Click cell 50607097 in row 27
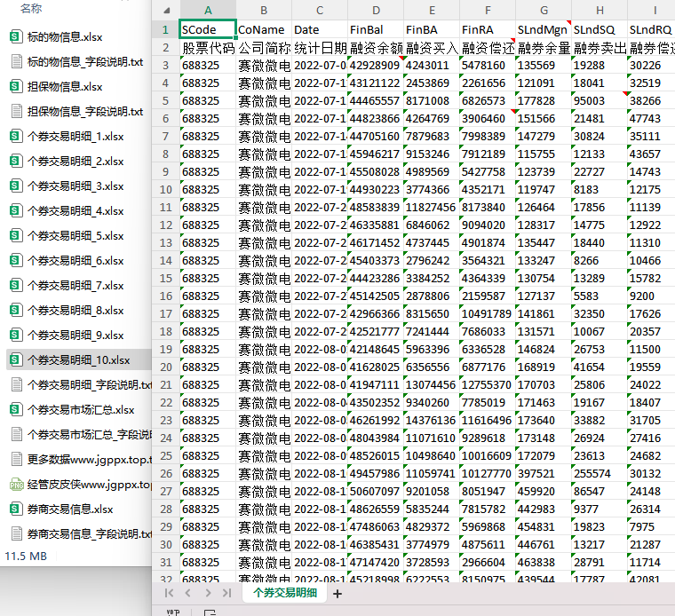 coord(376,491)
